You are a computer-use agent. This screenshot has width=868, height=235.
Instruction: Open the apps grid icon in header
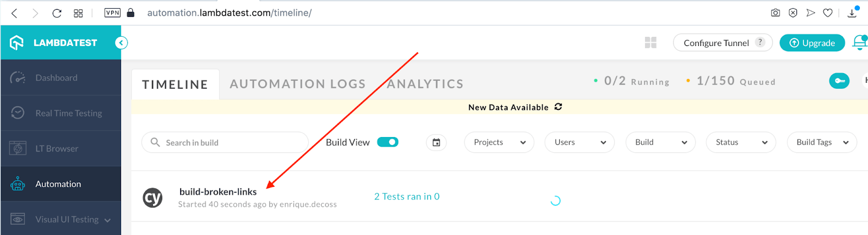(651, 43)
